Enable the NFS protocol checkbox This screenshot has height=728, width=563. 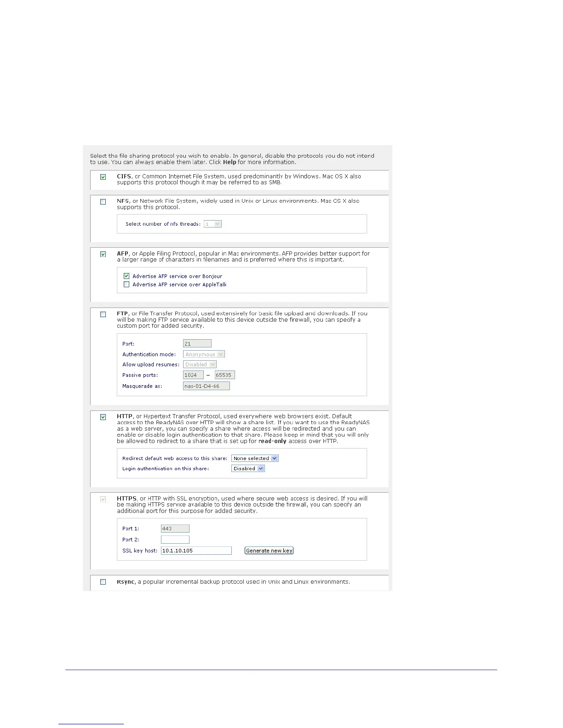click(103, 202)
